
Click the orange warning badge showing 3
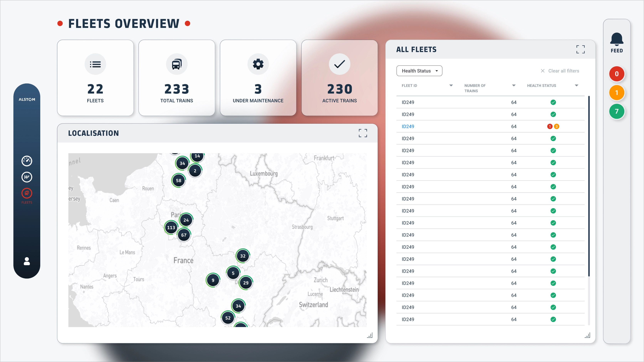point(557,126)
